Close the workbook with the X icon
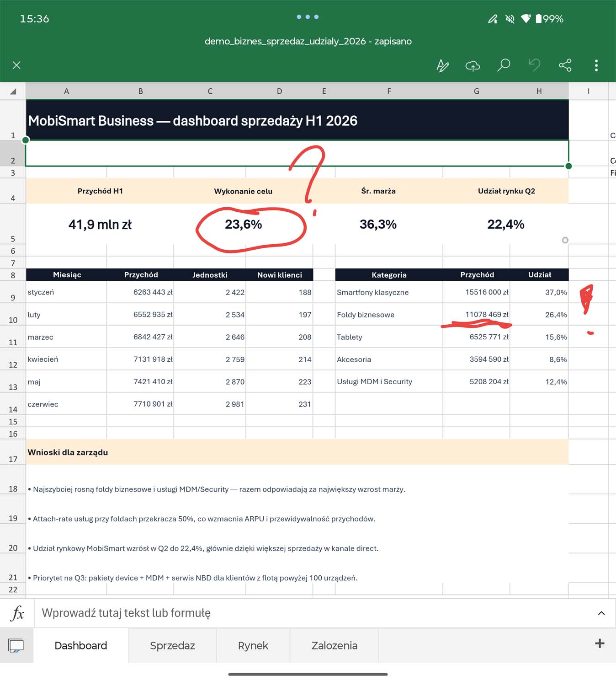 click(x=16, y=65)
